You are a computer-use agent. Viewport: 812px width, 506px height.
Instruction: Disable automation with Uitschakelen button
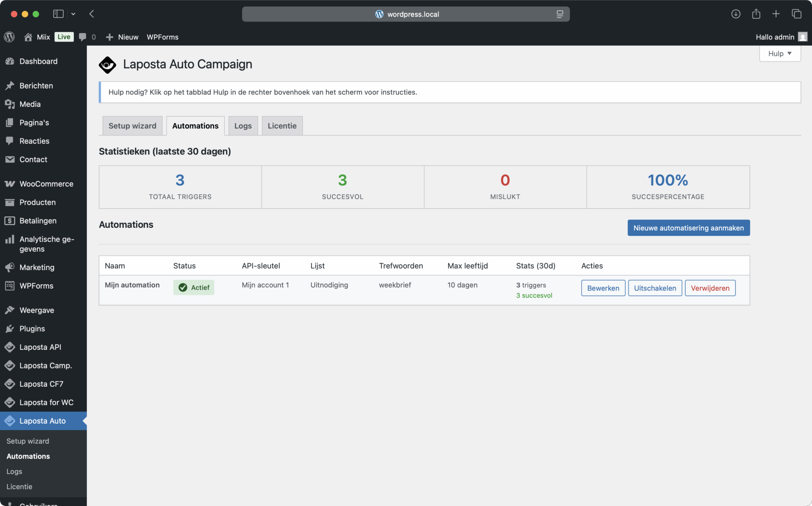pos(655,288)
